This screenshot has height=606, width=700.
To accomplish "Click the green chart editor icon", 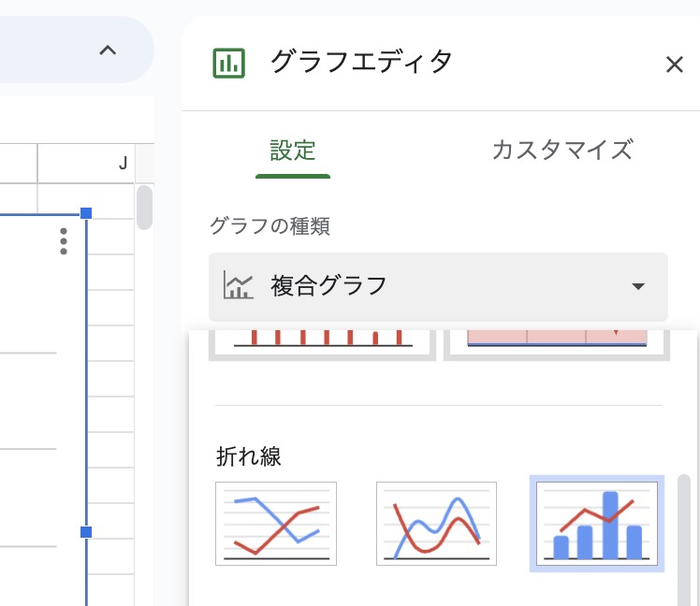I will (x=228, y=64).
